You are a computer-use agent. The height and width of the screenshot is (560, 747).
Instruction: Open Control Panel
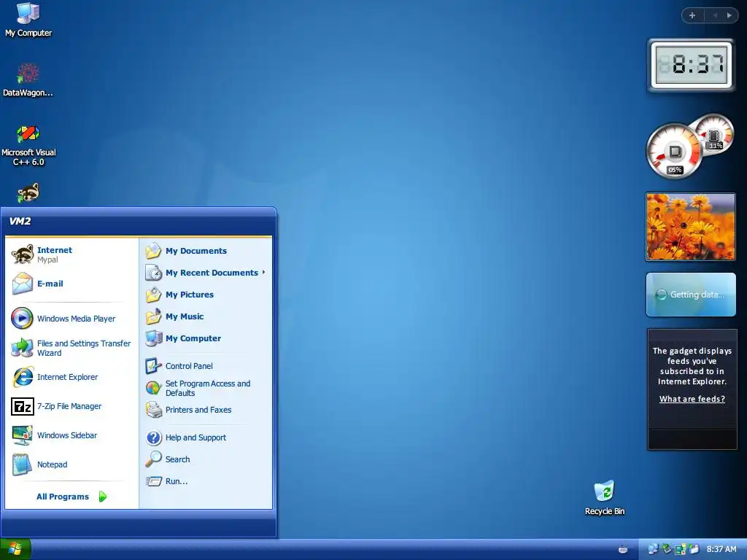(x=205, y=366)
